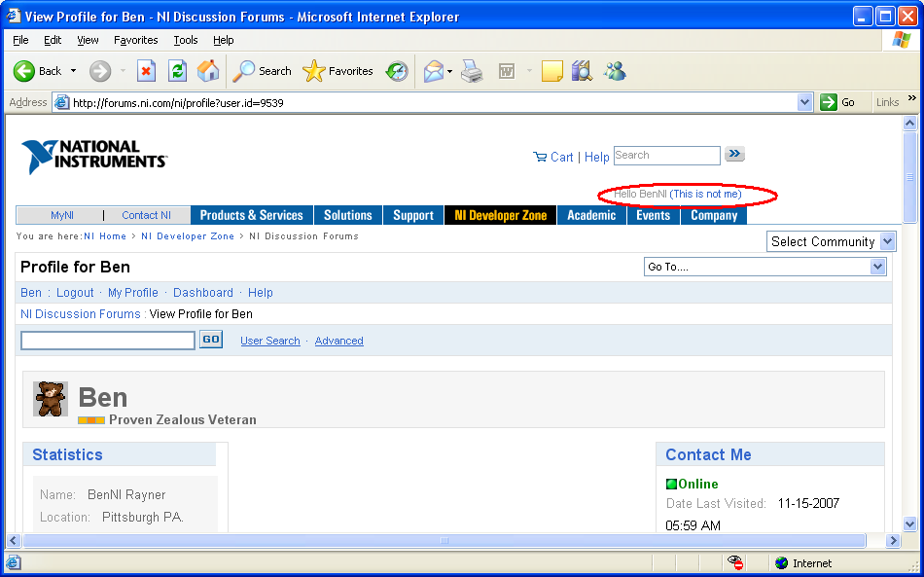Switch to the Events tab

tap(653, 215)
